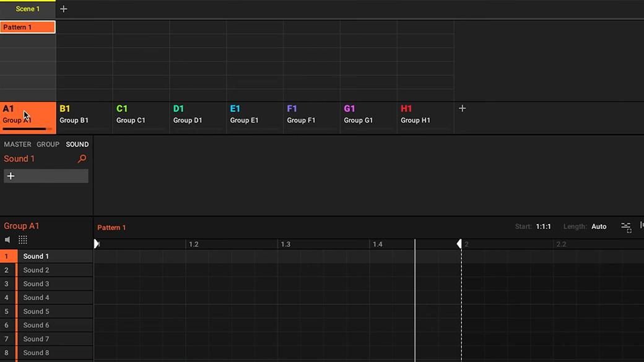The height and width of the screenshot is (362, 644).
Task: Click the Sound 1 name label
Action: click(19, 159)
